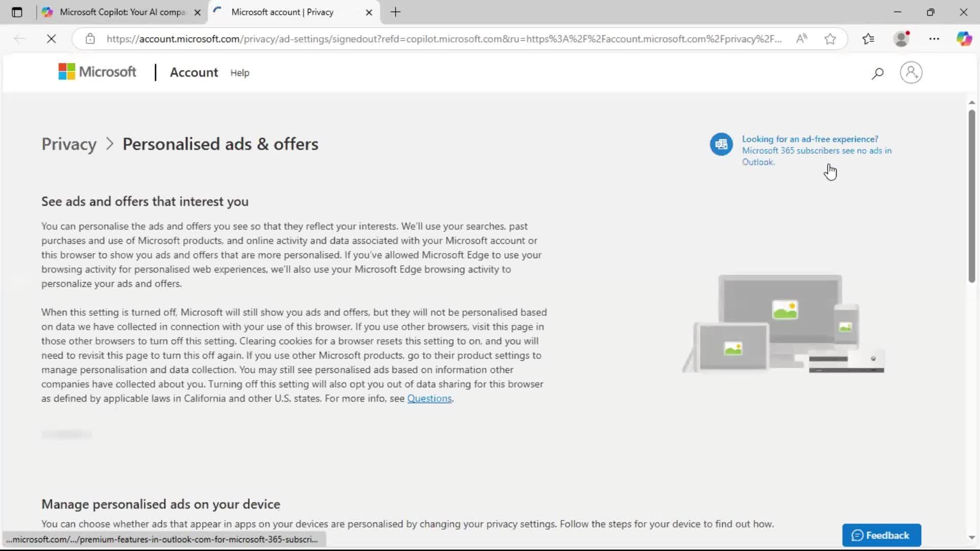Click the scrollbar down arrow
Viewport: 980px width, 551px height.
tap(972, 537)
